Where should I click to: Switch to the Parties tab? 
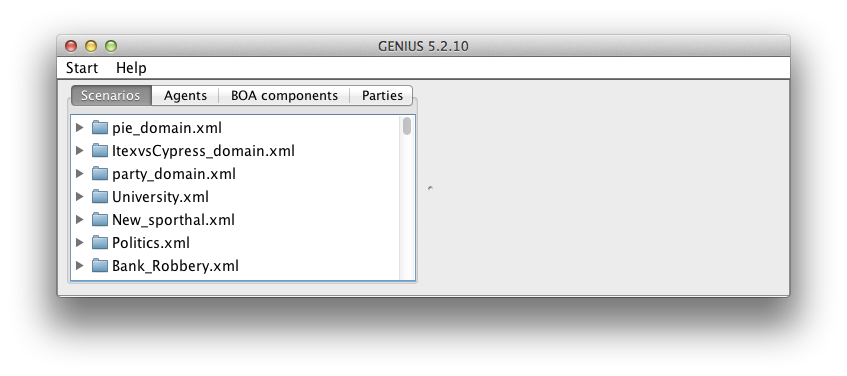pyautogui.click(x=382, y=96)
